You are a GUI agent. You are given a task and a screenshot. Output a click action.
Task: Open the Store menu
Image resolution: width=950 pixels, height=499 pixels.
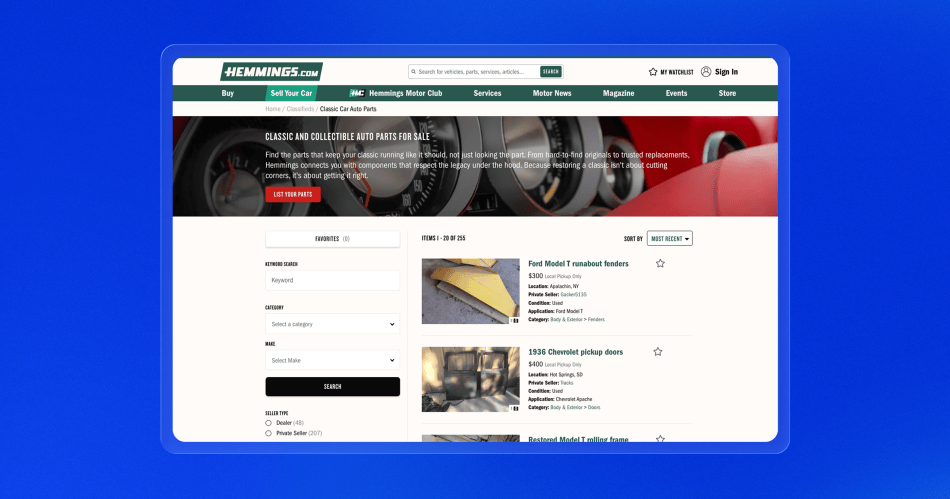tap(727, 93)
